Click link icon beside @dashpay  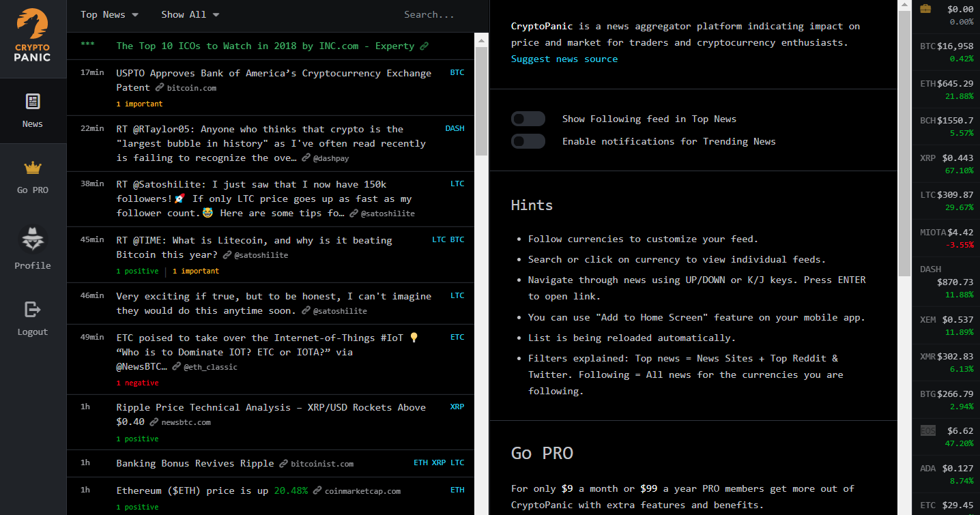click(306, 158)
